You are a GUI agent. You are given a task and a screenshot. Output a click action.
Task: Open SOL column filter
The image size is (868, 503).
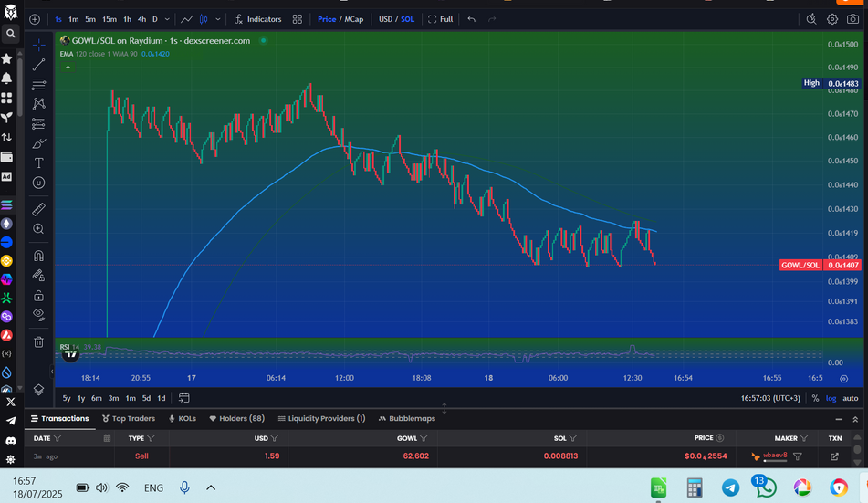pyautogui.click(x=573, y=438)
